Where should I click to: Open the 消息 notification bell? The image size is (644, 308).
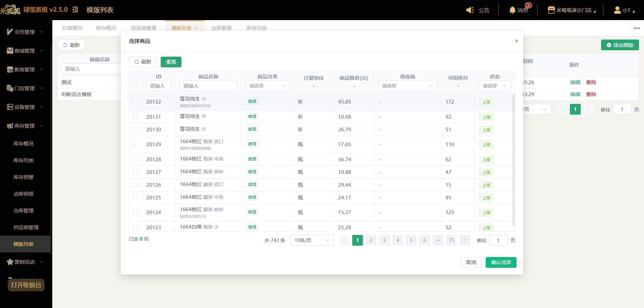512,10
